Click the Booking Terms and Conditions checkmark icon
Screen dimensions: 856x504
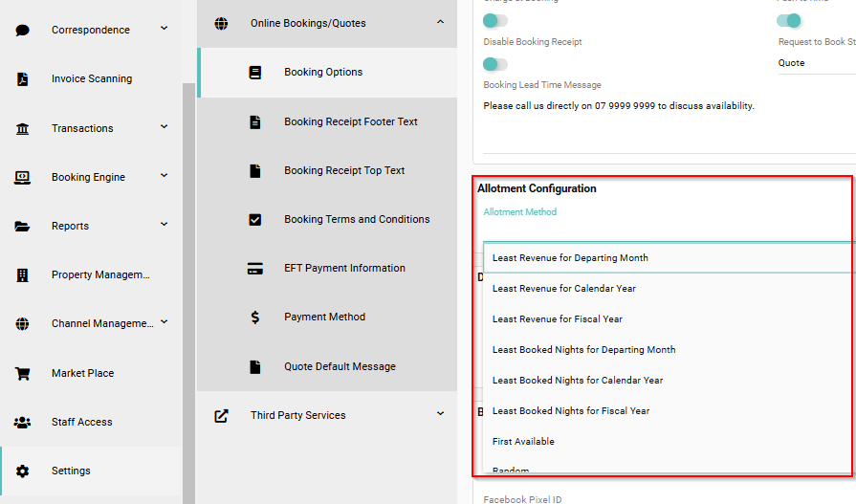254,220
